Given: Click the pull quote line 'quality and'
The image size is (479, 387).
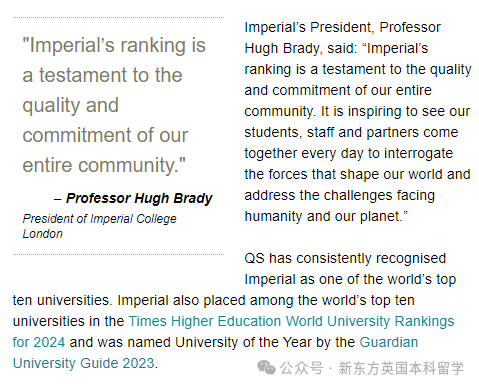Looking at the screenshot, I should coord(70,105).
